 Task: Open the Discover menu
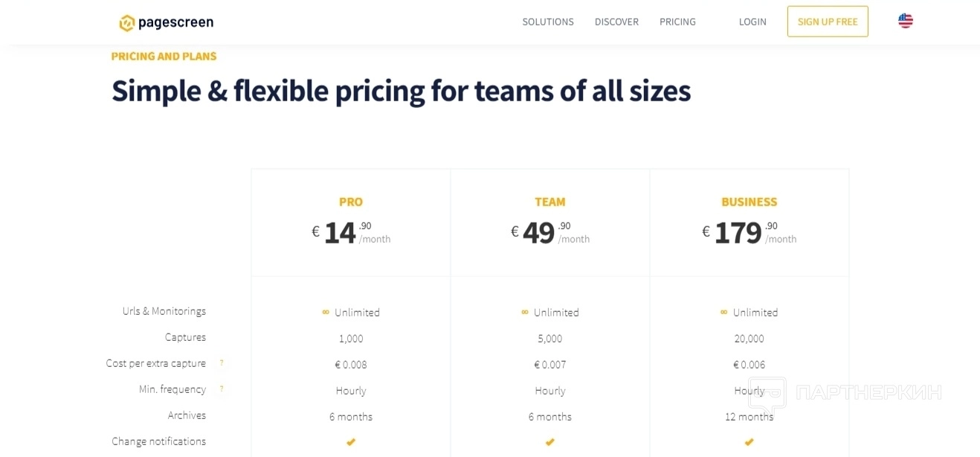(x=616, y=22)
